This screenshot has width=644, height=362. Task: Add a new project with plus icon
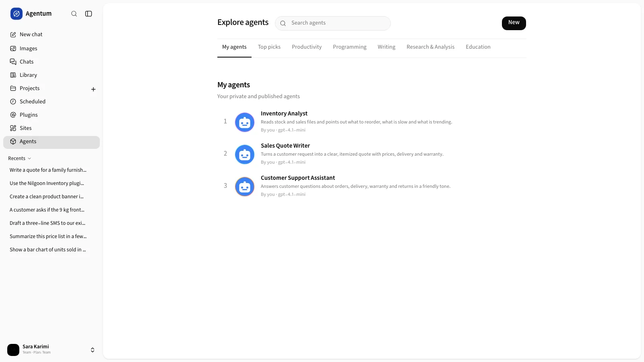93,89
